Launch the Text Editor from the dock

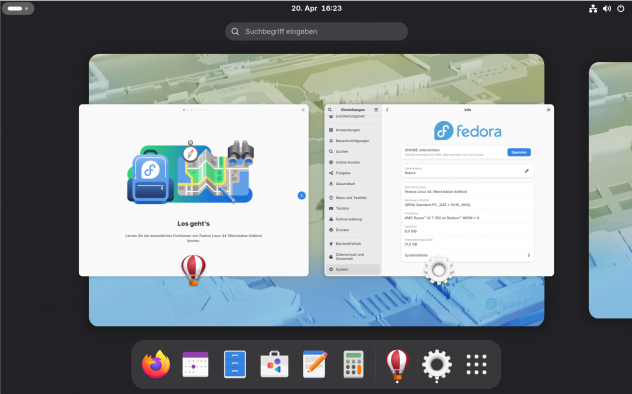pos(315,364)
